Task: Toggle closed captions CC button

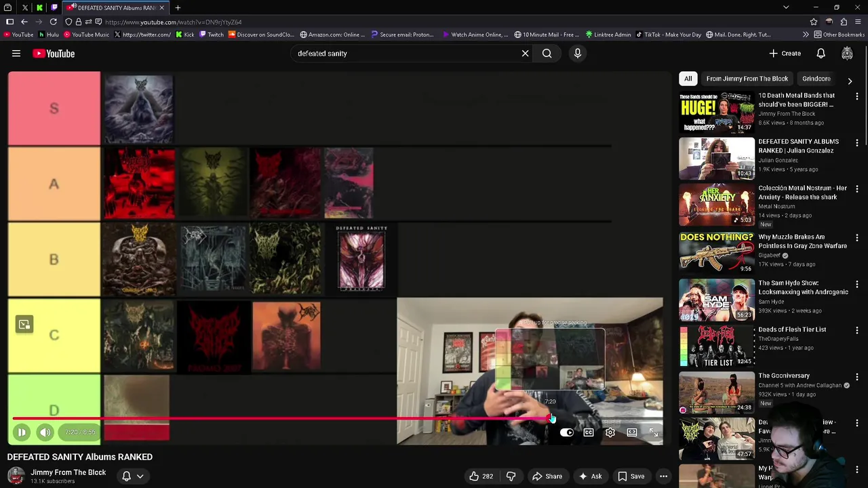Action: [589, 432]
